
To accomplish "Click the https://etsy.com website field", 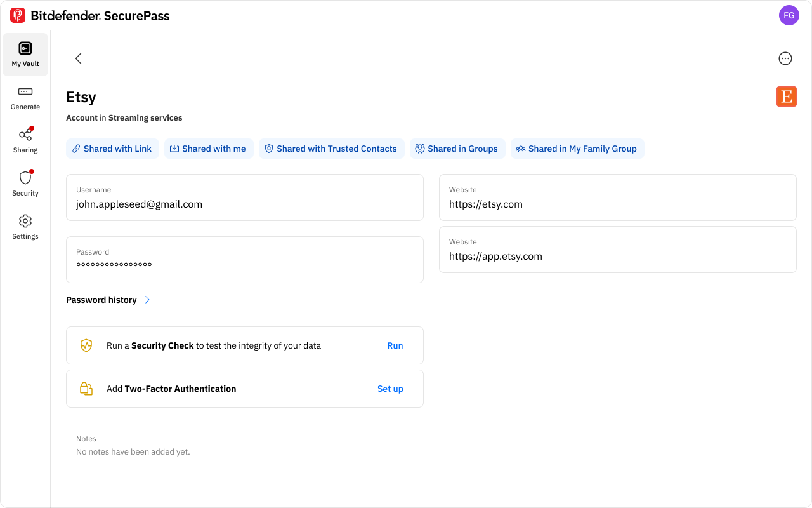I will click(618, 197).
